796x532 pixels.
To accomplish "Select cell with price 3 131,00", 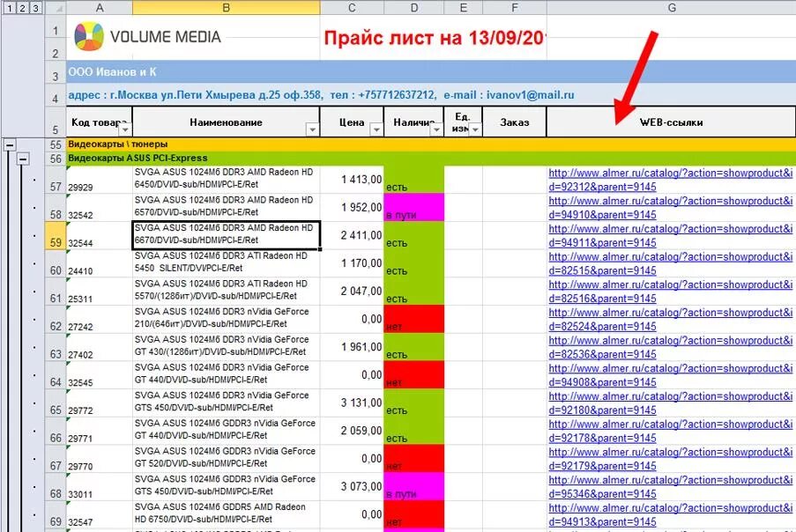I will tap(352, 403).
